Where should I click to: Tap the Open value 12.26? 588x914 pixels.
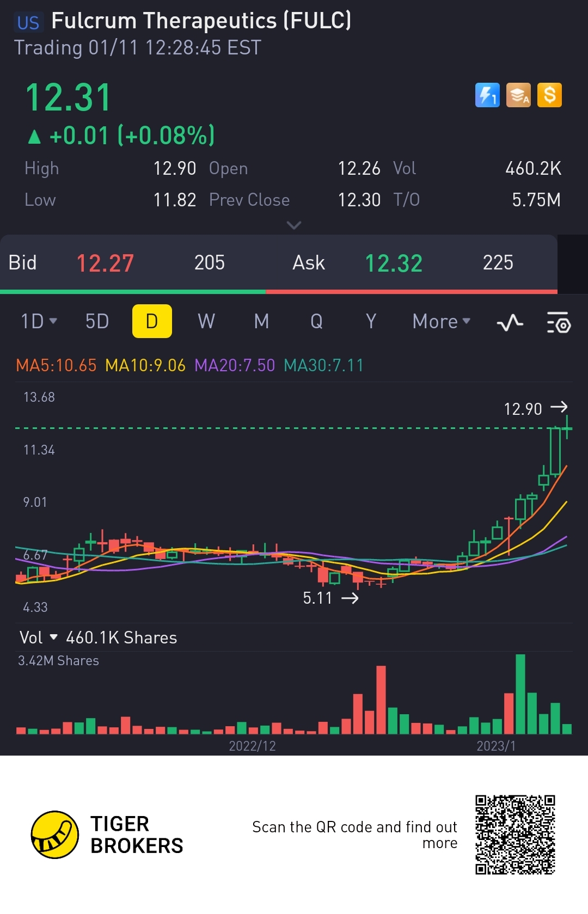(359, 169)
